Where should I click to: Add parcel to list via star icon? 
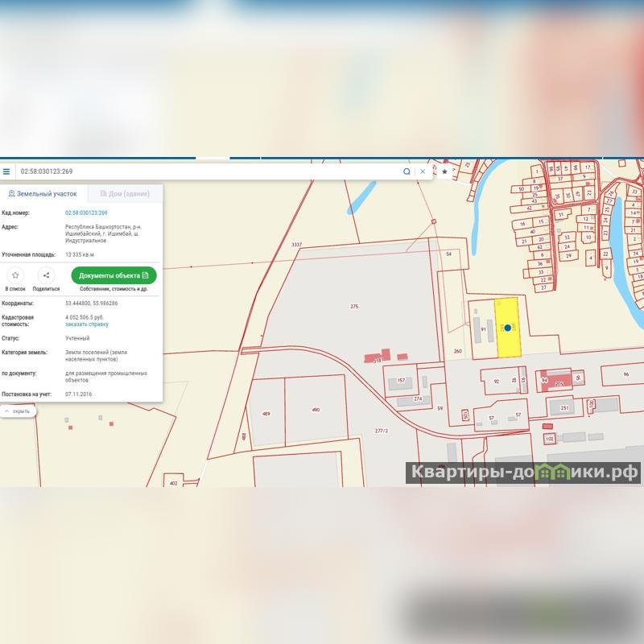(15, 275)
